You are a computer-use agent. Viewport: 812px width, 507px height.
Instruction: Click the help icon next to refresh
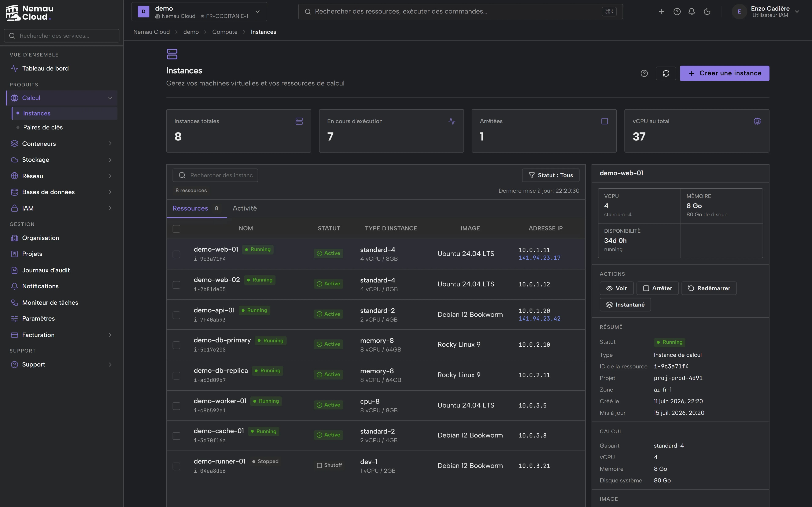[644, 73]
